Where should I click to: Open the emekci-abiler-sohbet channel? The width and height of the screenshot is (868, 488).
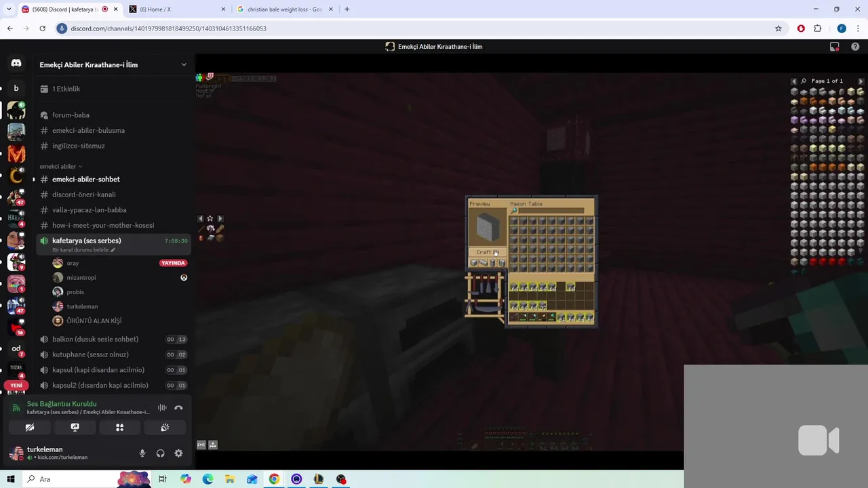coord(113,179)
